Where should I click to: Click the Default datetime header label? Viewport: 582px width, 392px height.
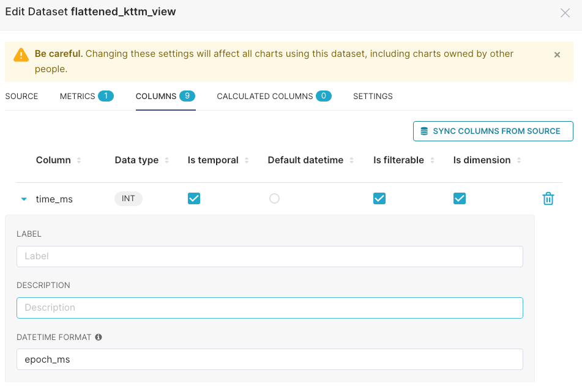click(x=305, y=160)
